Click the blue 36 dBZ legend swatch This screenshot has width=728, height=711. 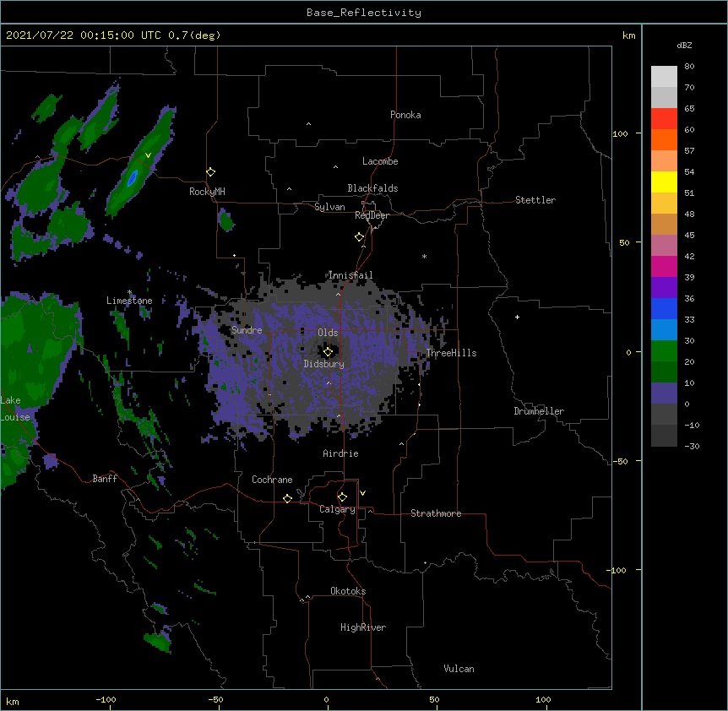(664, 308)
